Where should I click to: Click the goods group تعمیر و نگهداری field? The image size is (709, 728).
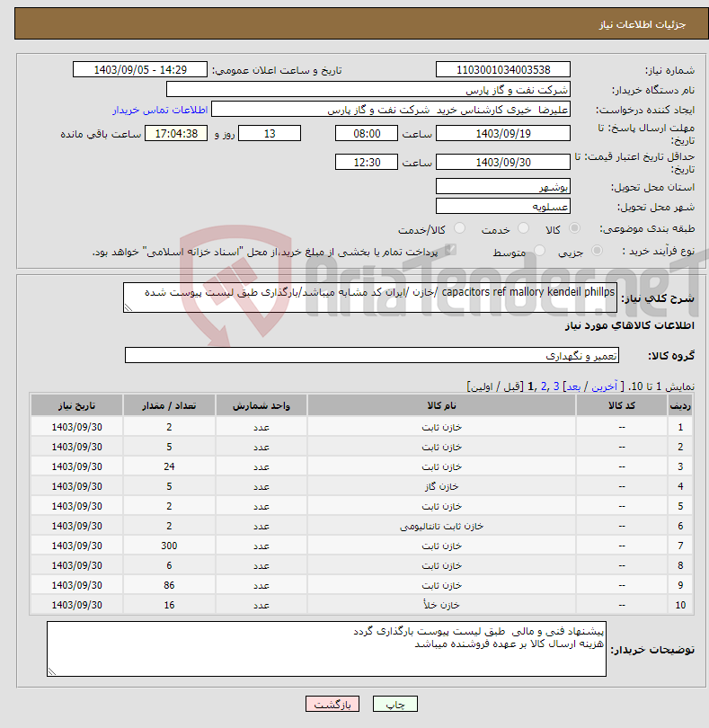(x=371, y=355)
